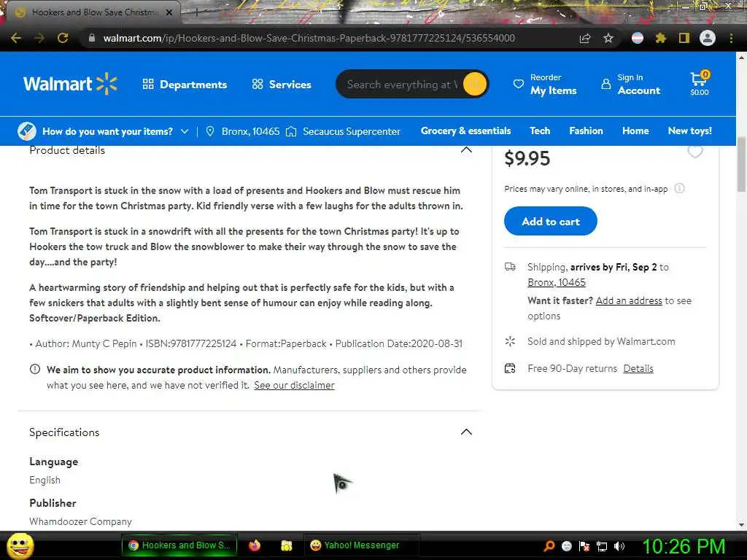This screenshot has height=560, width=747.
Task: Collapse the Product details section
Action: pyautogui.click(x=466, y=150)
